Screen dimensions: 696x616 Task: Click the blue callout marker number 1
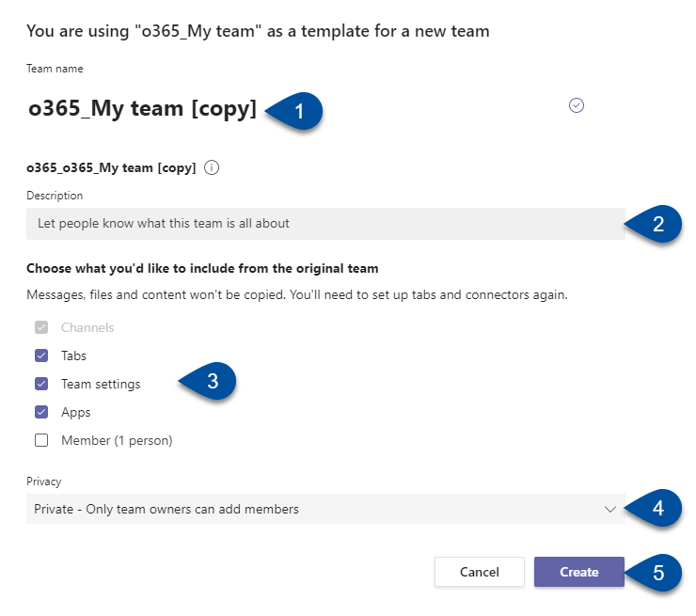[294, 111]
